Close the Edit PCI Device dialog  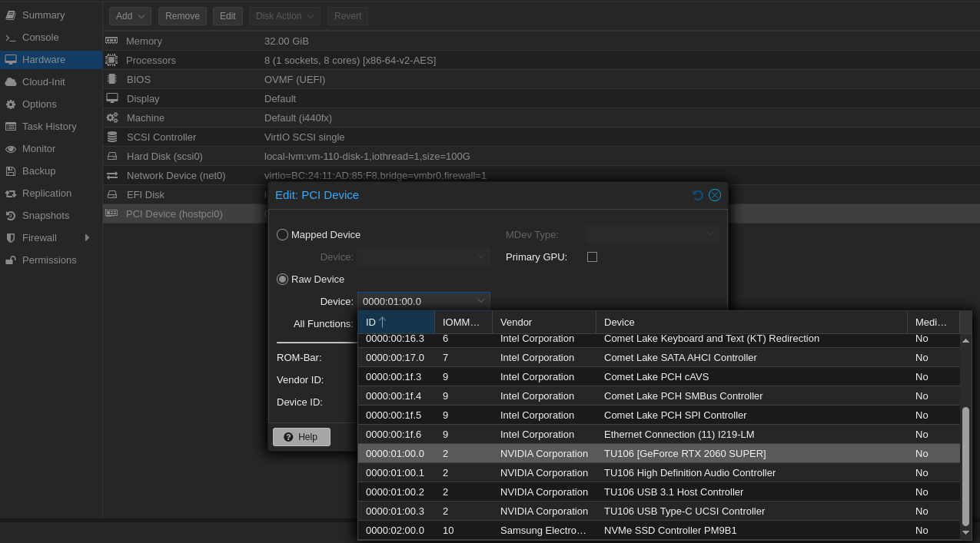[715, 195]
